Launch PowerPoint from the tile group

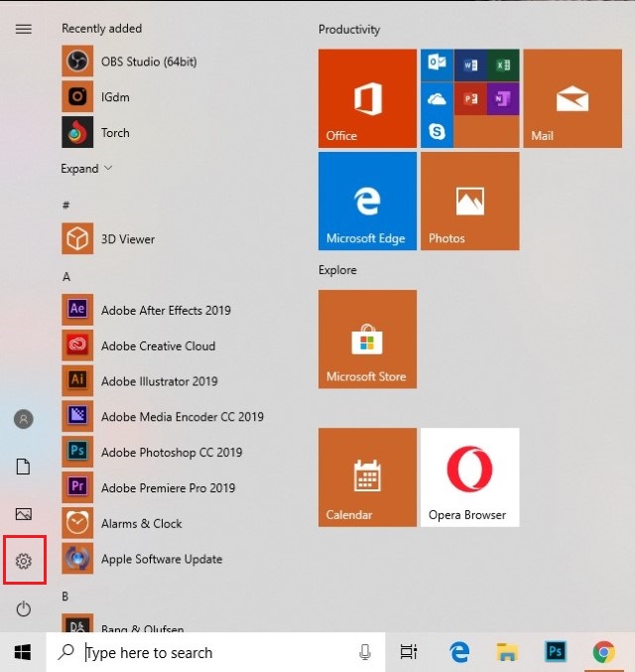point(470,98)
